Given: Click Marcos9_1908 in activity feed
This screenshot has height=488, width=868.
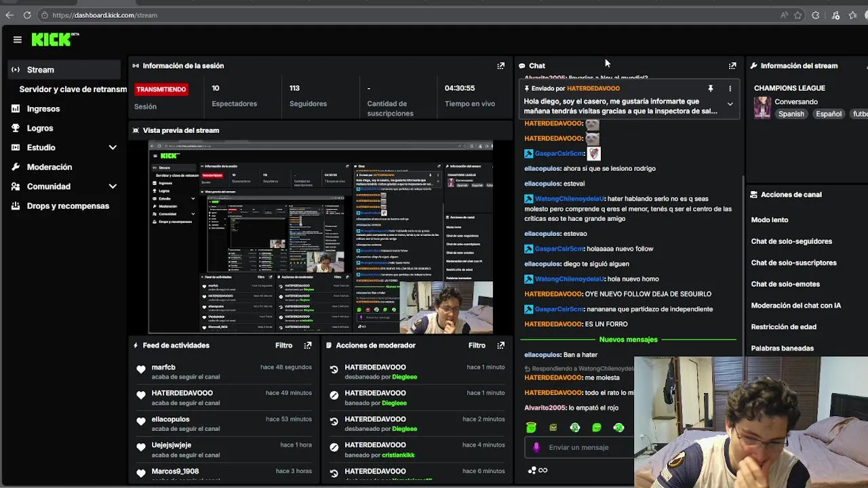Looking at the screenshot, I should pyautogui.click(x=175, y=471).
